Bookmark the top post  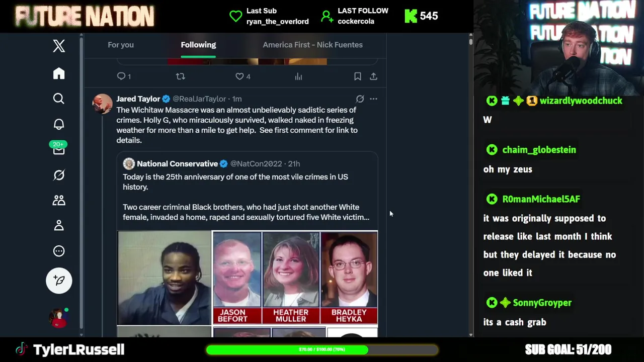[358, 76]
